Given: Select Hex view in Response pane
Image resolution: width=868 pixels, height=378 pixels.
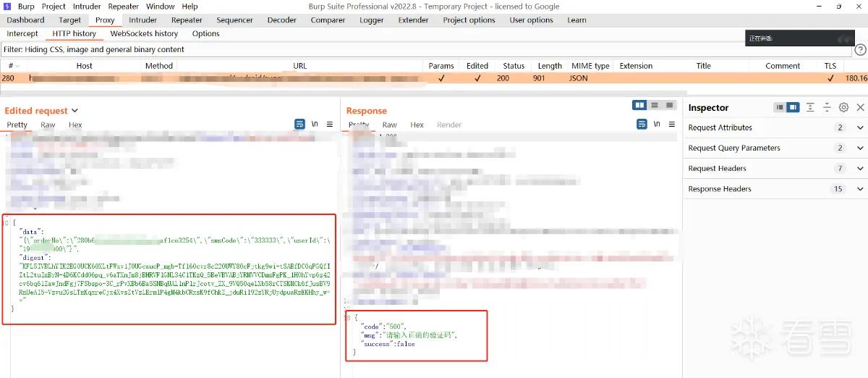Looking at the screenshot, I should (x=417, y=125).
